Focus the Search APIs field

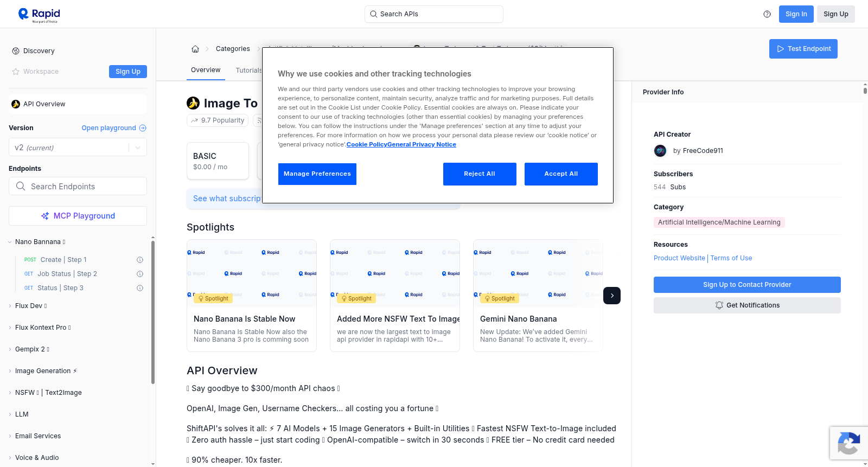(434, 14)
